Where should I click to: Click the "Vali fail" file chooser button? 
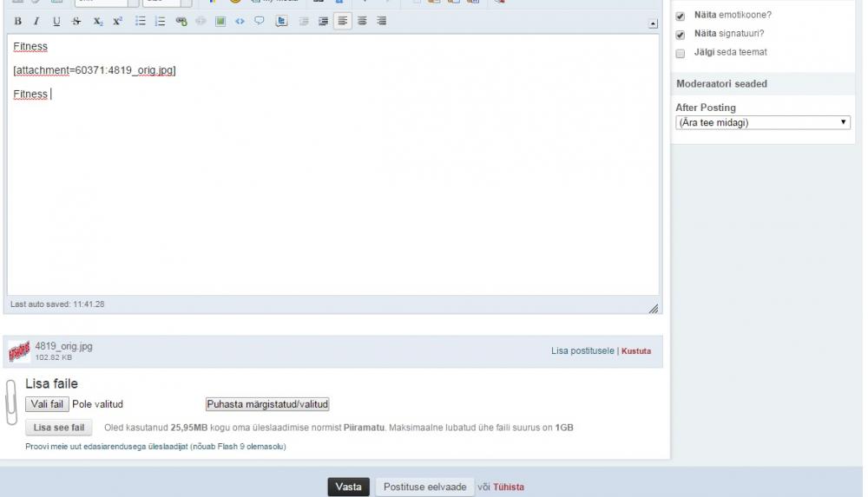pyautogui.click(x=47, y=404)
